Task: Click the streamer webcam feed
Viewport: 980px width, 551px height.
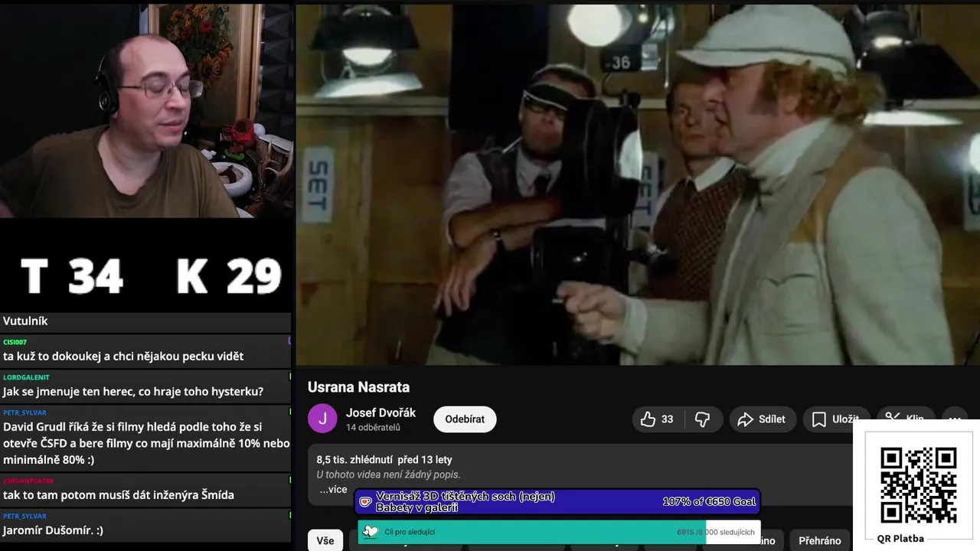Action: (146, 111)
